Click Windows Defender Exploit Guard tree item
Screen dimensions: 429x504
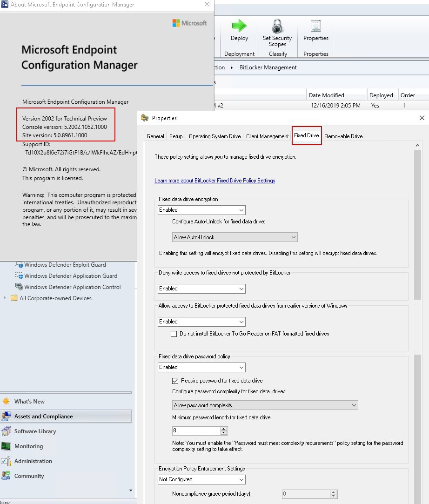pos(65,264)
